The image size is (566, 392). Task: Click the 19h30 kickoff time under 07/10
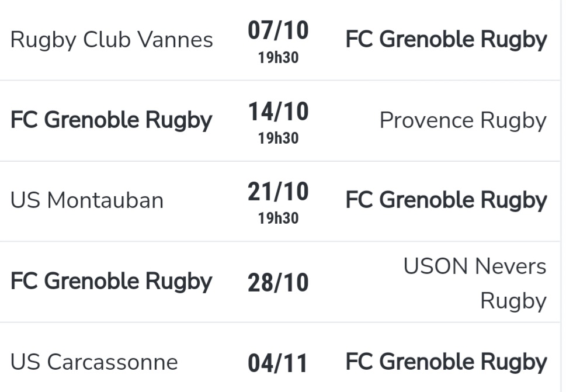278,58
